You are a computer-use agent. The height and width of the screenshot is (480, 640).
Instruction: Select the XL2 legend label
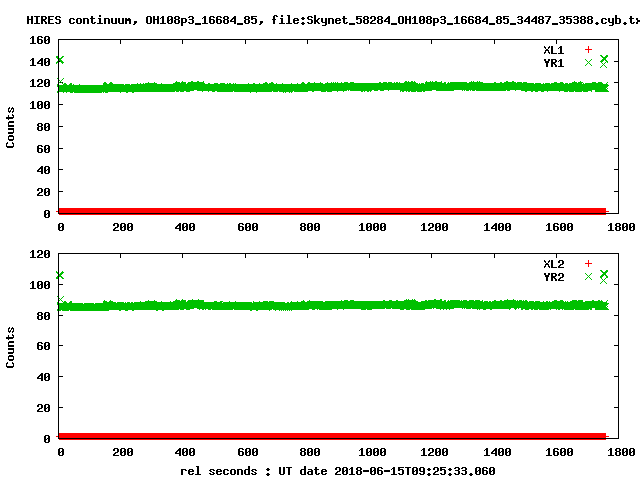pyautogui.click(x=553, y=264)
